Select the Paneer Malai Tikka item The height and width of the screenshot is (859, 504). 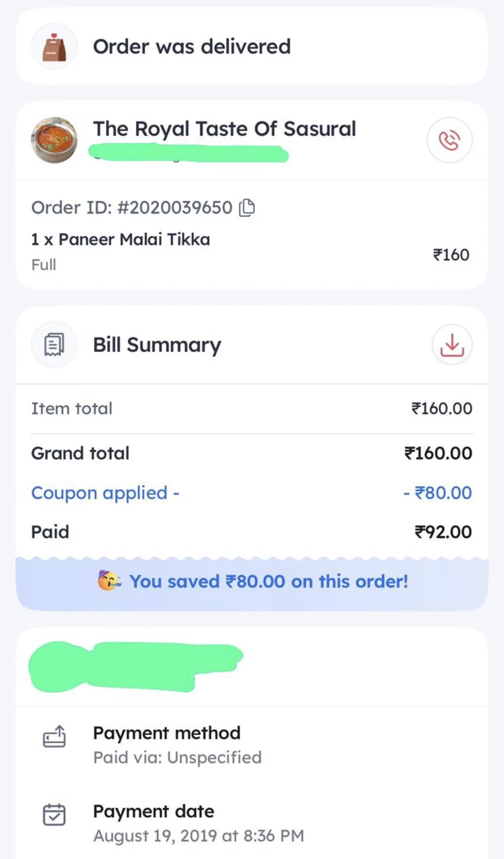120,239
